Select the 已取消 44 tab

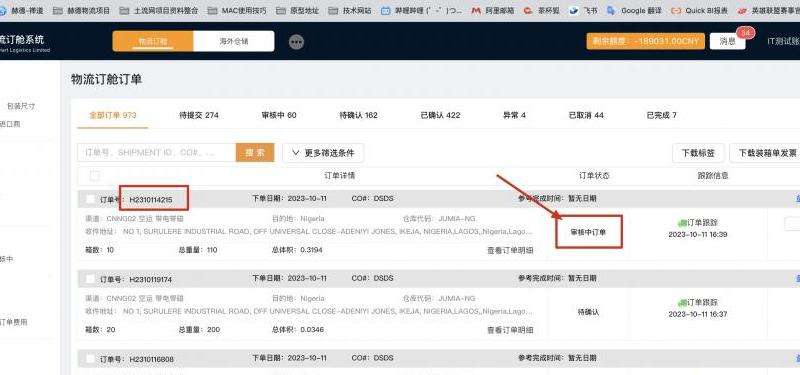coord(586,115)
